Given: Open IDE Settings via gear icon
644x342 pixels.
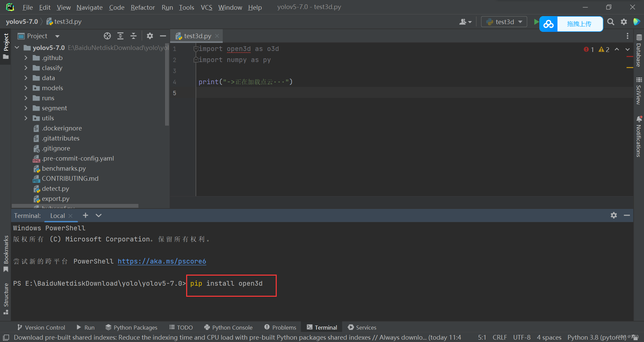Looking at the screenshot, I should [x=624, y=21].
